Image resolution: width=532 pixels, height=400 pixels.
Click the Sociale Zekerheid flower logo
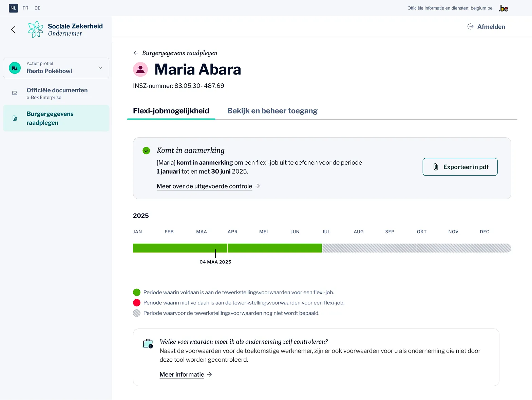coord(36,29)
